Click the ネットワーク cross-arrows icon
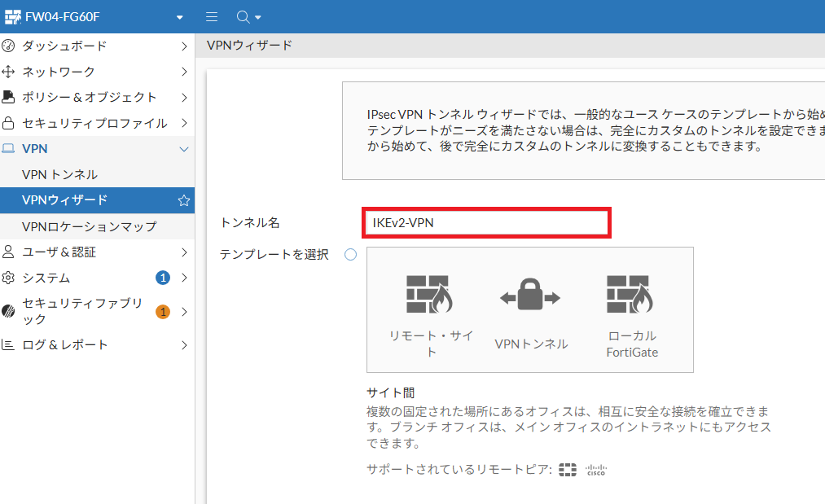 (8, 72)
